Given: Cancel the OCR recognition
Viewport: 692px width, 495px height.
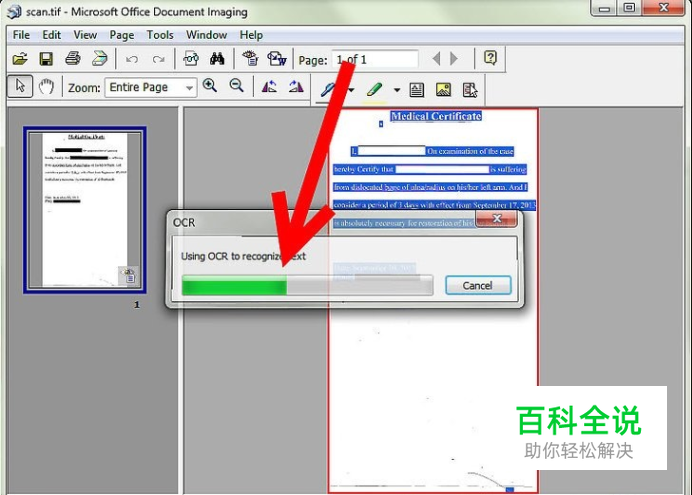Looking at the screenshot, I should [x=478, y=285].
